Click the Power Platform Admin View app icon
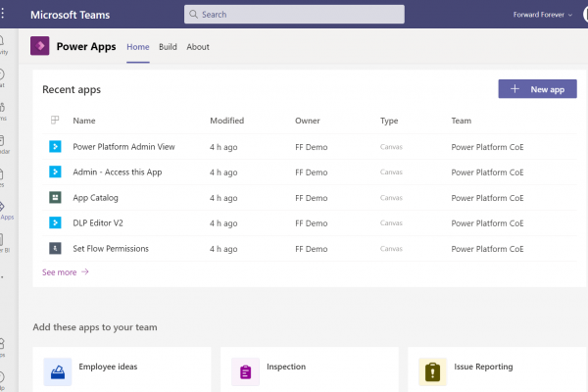Screen dimensions: 588x392 [55, 146]
